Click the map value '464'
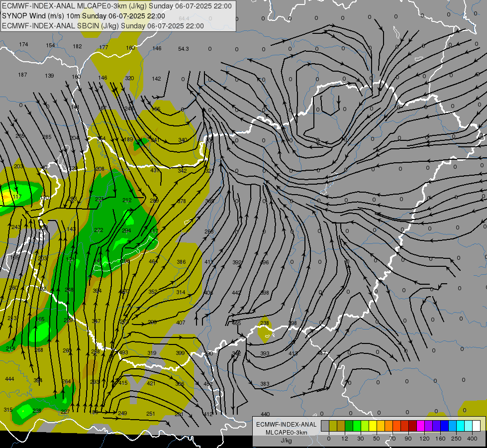This screenshot has height=448, width=487. 153,261
